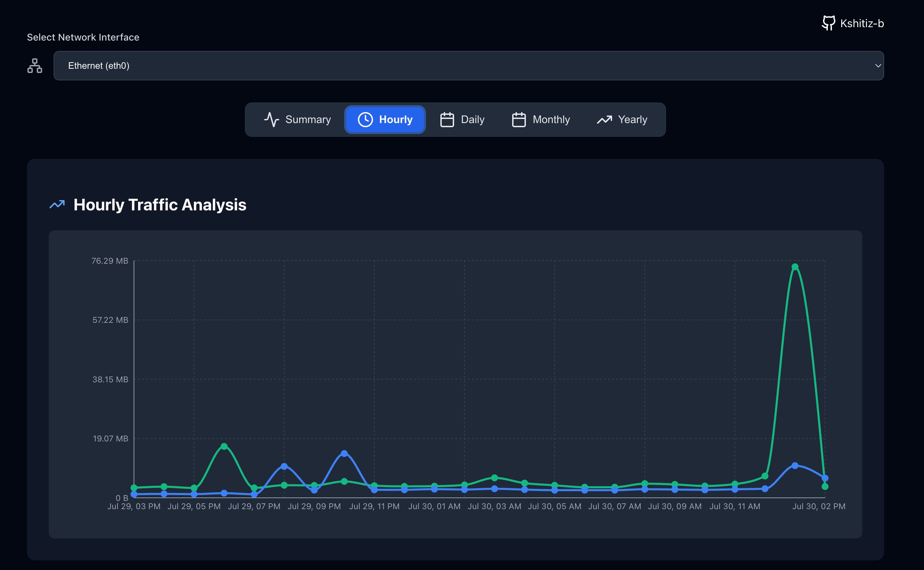Click the calendar icon beside Monthly
Screen dimensions: 924x570
tap(519, 120)
